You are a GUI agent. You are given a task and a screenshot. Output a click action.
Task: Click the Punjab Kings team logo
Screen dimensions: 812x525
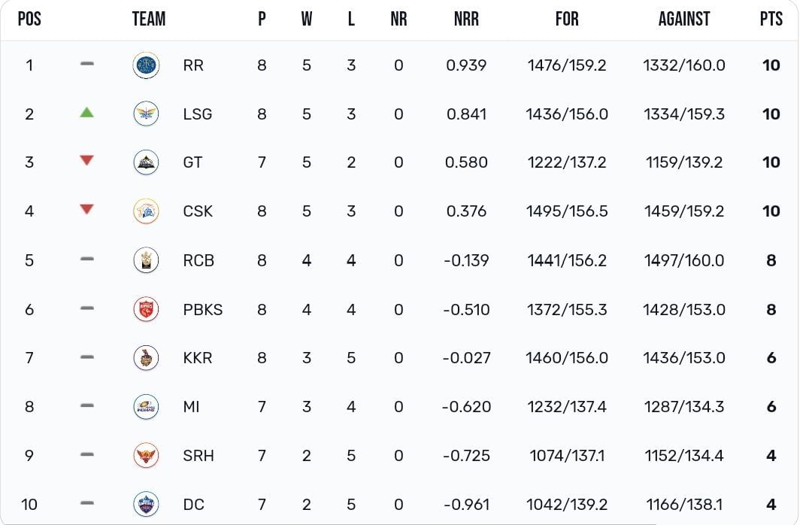146,309
